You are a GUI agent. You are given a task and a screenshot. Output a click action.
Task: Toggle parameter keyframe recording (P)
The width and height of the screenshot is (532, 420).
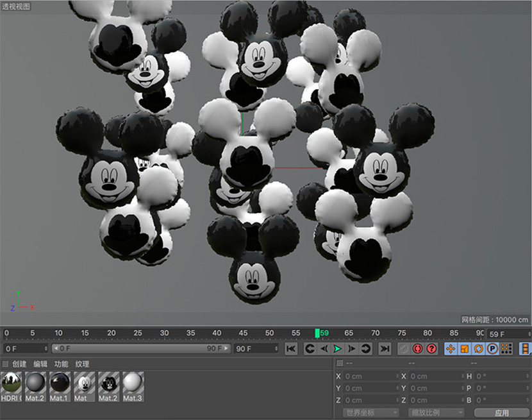(x=492, y=349)
